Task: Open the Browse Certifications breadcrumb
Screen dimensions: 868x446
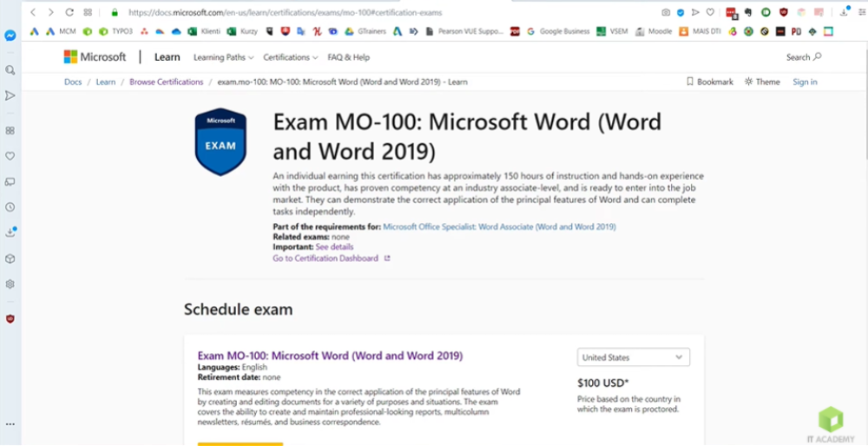Action: [x=166, y=82]
